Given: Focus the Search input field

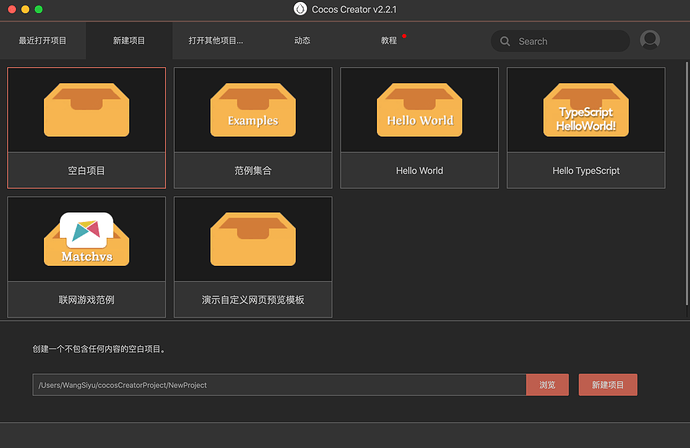Looking at the screenshot, I should 560,41.
